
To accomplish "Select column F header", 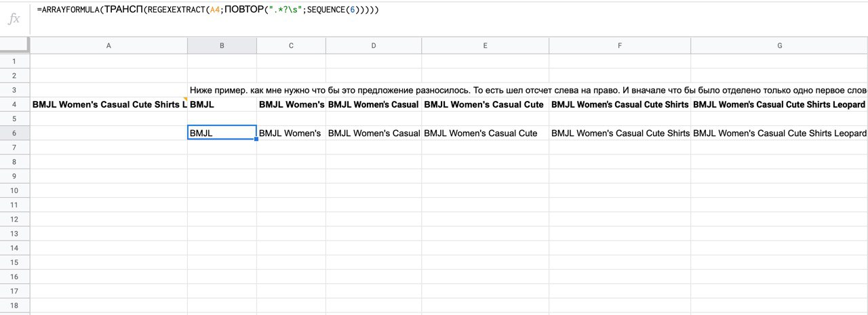I will [x=620, y=45].
